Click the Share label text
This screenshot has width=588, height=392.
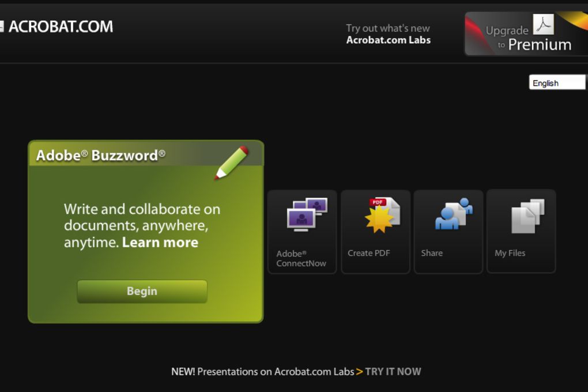pos(432,253)
